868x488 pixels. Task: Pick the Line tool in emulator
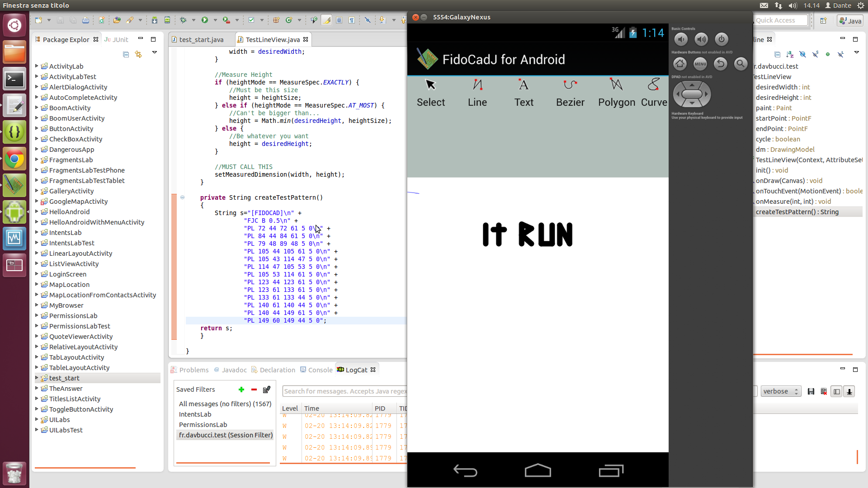click(477, 93)
